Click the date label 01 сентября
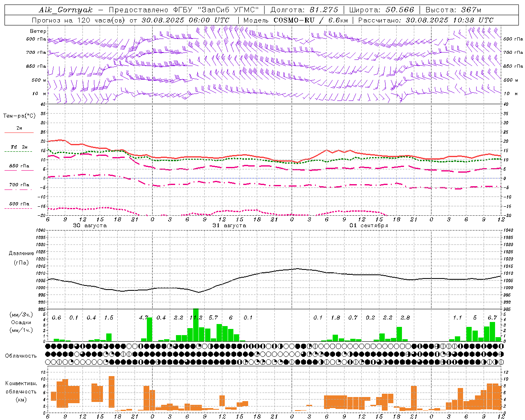525x420 pixels. 369,226
